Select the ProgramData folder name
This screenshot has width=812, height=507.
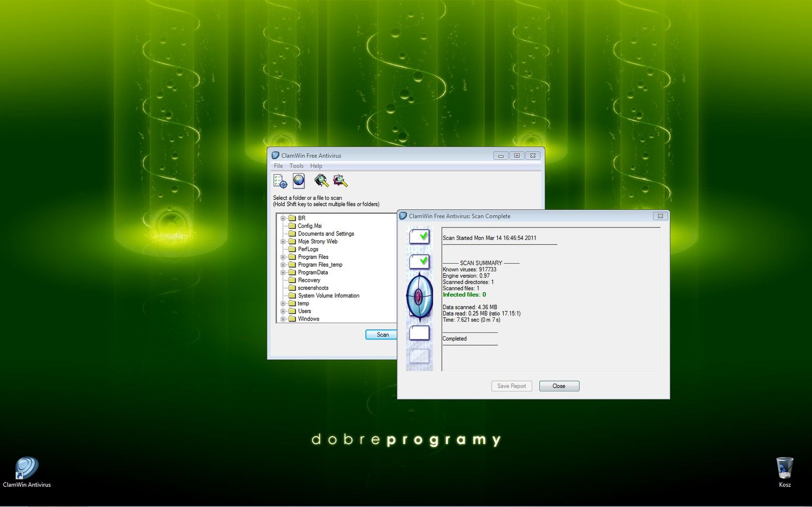tap(313, 272)
